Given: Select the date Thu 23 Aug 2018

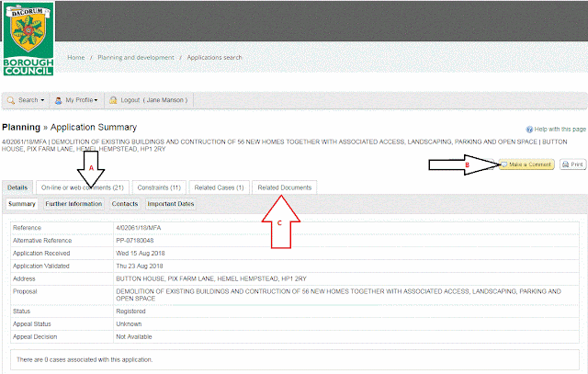Looking at the screenshot, I should [x=139, y=266].
